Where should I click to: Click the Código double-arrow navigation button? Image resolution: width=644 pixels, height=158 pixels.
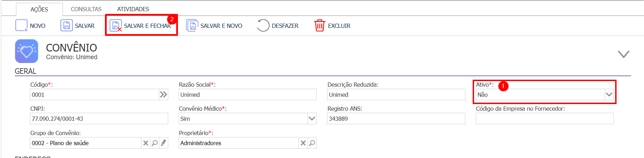pyautogui.click(x=163, y=95)
